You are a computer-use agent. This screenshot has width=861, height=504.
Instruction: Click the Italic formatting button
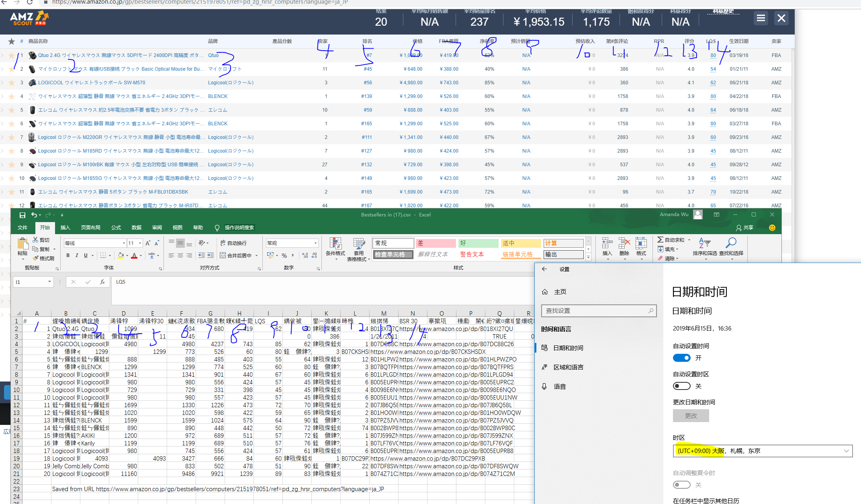pos(77,255)
